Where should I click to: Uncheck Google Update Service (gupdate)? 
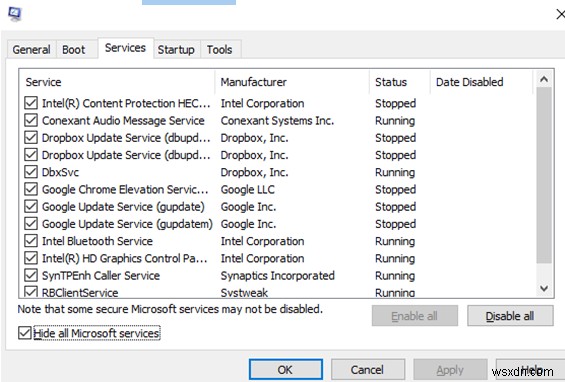tap(31, 206)
